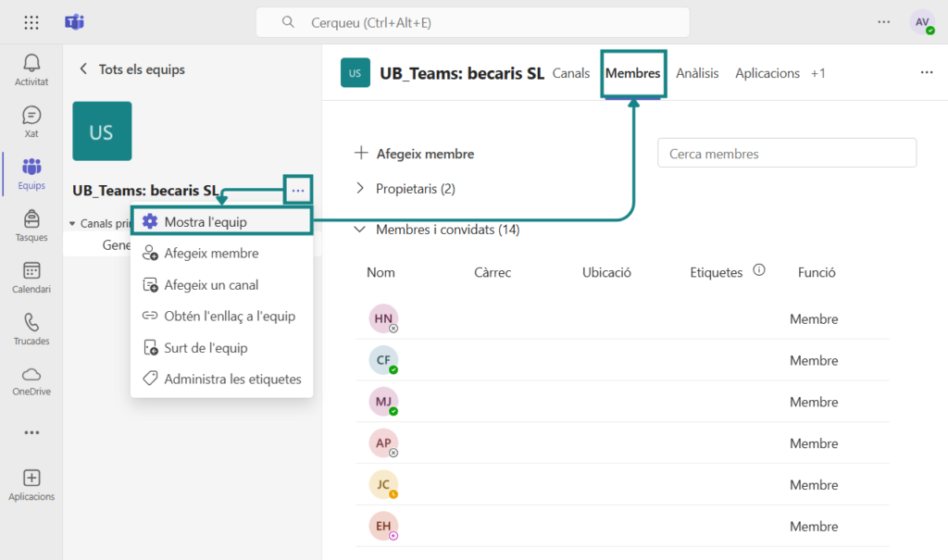Screen dimensions: 948x560
Task: Collapse Membres i convidats (14) section
Action: [x=361, y=230]
